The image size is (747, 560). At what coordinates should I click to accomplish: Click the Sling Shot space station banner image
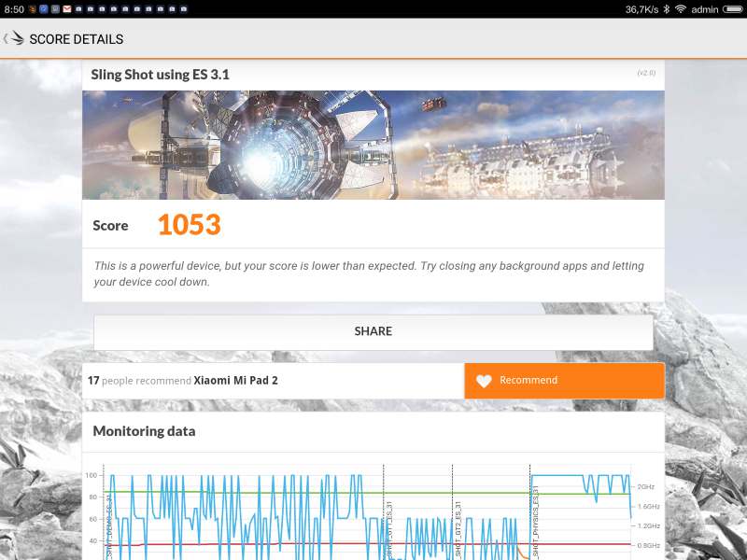tap(373, 145)
